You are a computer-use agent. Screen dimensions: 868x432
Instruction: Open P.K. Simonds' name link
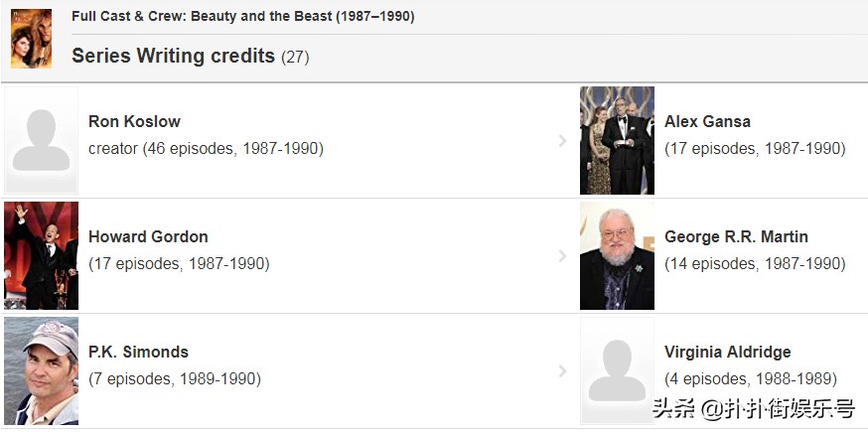(x=138, y=353)
